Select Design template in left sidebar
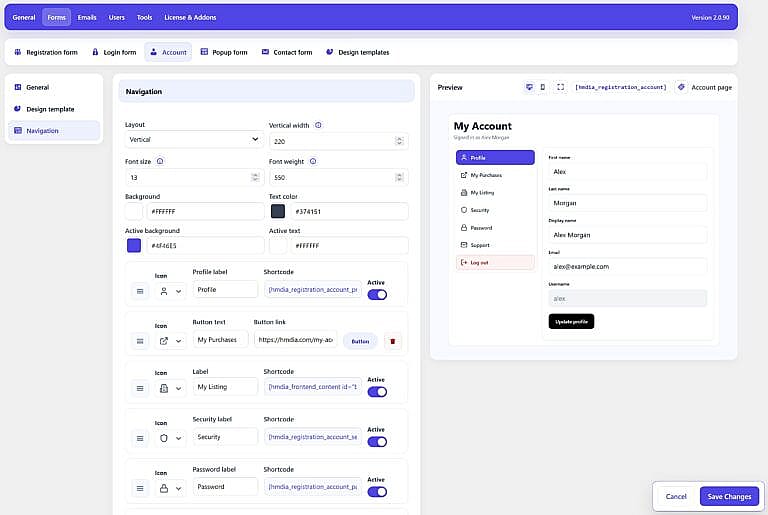This screenshot has height=515, width=768. pyautogui.click(x=54, y=109)
